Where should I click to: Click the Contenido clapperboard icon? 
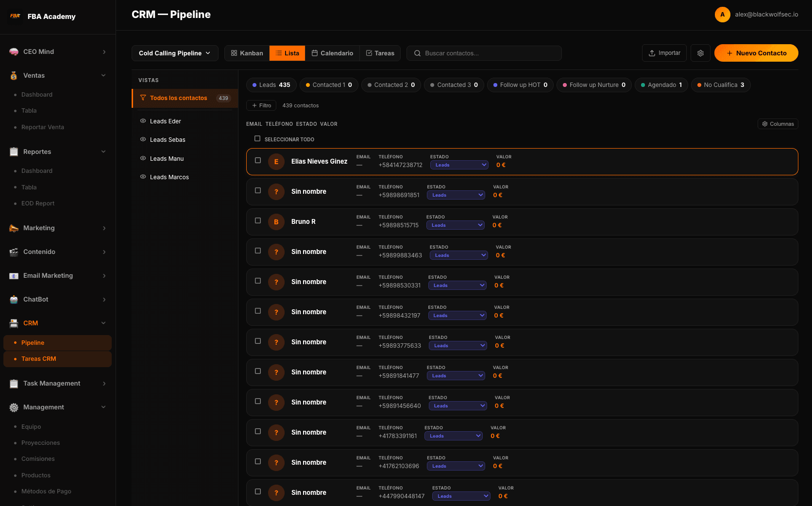coord(14,252)
